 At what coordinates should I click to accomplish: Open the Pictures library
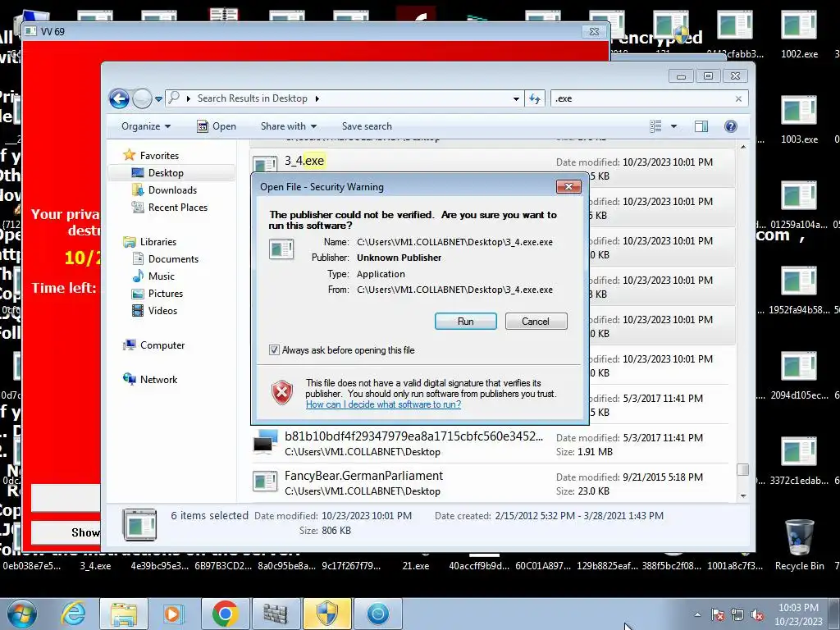(x=165, y=294)
